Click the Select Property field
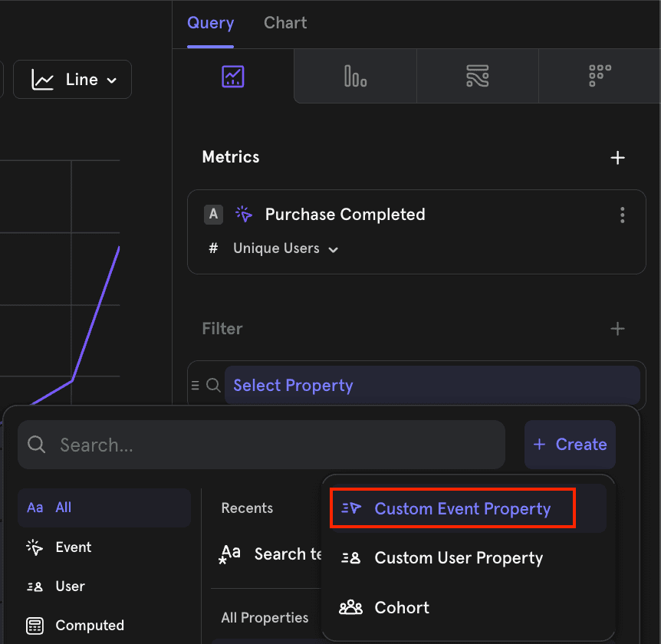Screen dimensions: 661x644 click(432, 386)
